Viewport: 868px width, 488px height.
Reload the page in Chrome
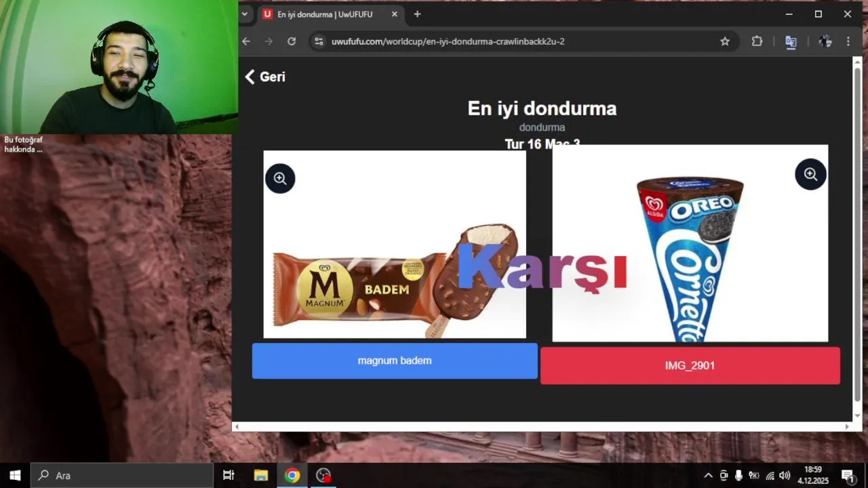(x=292, y=41)
